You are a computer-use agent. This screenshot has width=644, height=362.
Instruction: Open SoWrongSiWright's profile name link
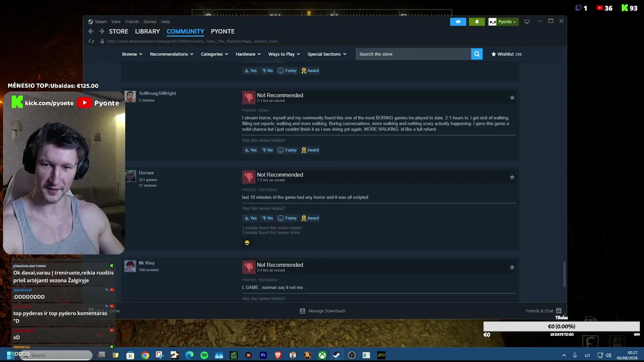pos(157,94)
